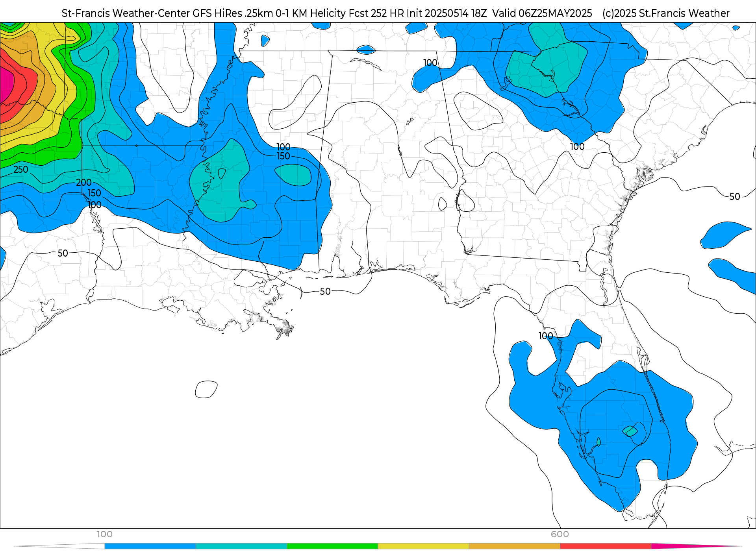Click the "200" contour label

point(84,183)
